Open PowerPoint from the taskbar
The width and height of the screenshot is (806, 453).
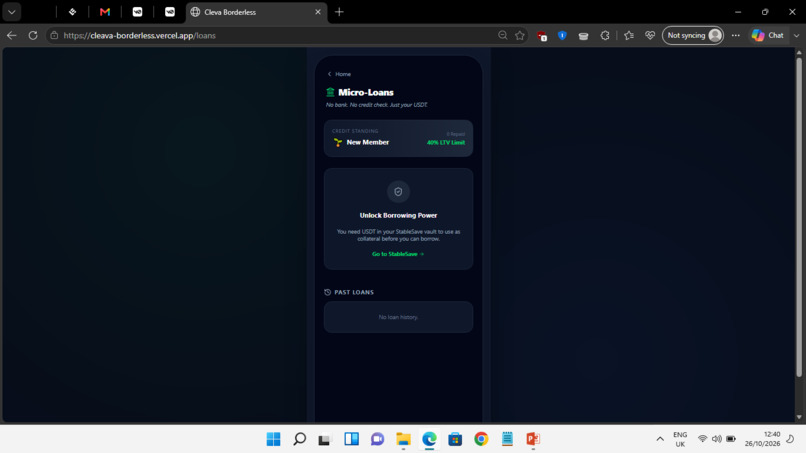click(x=533, y=439)
